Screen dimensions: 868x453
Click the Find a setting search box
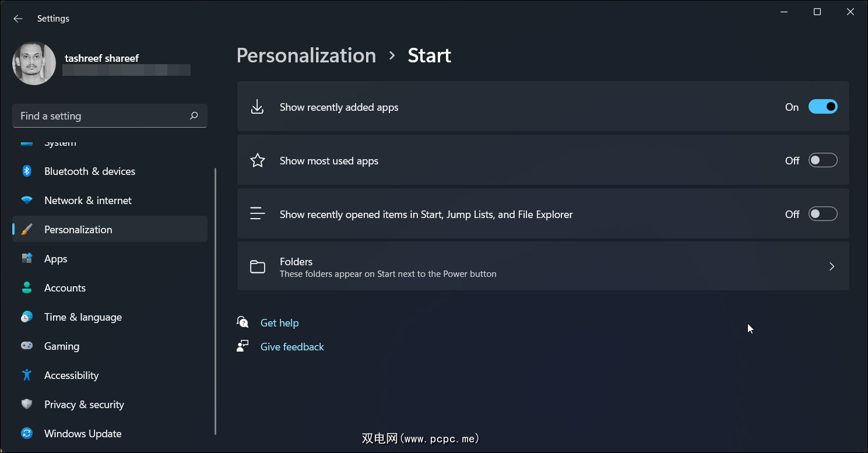[102, 115]
